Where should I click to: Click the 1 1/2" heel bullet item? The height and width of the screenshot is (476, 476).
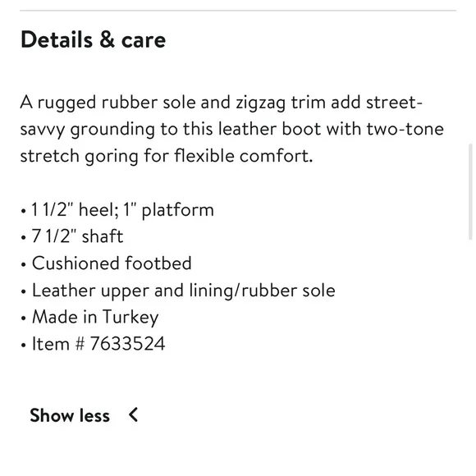(x=117, y=210)
